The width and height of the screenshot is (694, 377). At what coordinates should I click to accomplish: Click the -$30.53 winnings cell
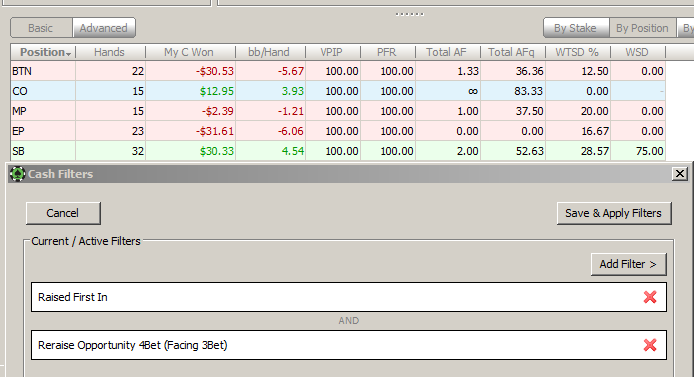coord(191,71)
